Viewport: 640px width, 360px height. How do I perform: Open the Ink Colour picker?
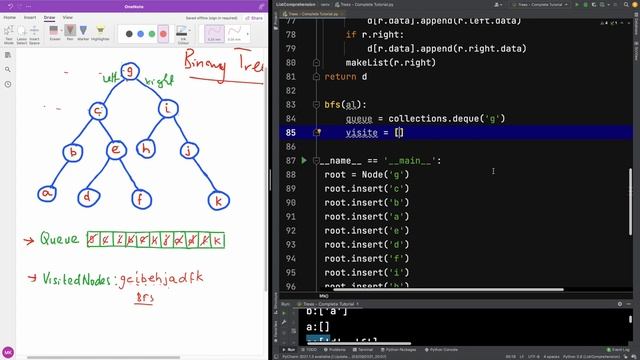182,35
